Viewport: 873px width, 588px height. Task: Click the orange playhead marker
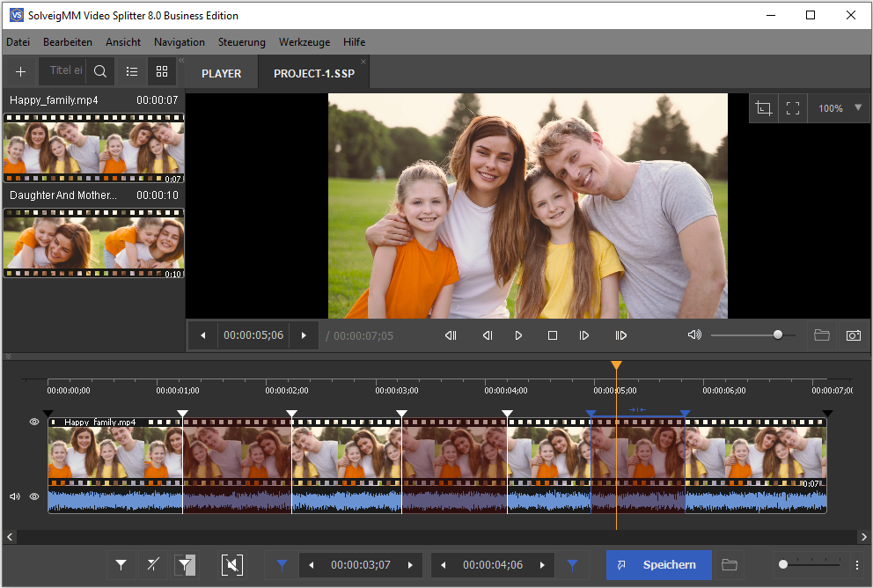click(x=616, y=365)
